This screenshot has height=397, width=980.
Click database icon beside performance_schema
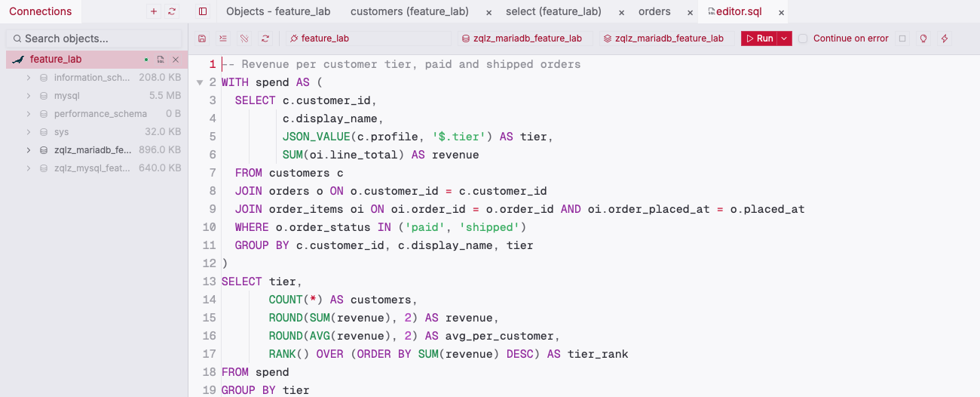[x=43, y=114]
